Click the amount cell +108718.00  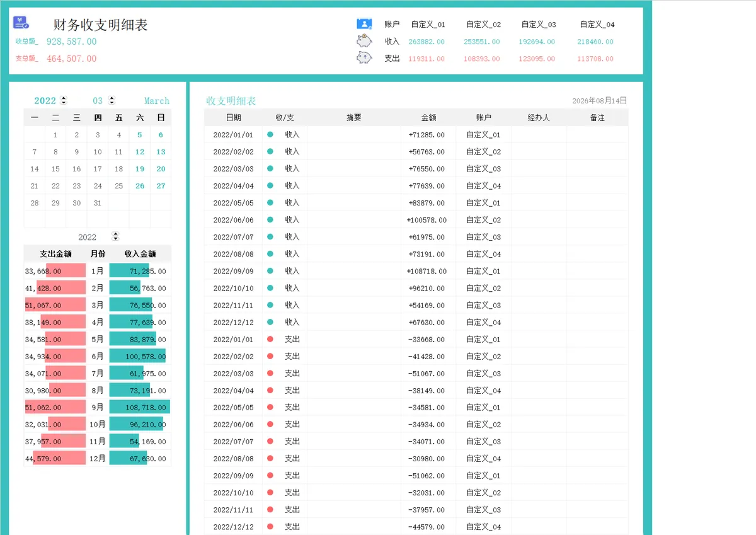[428, 271]
